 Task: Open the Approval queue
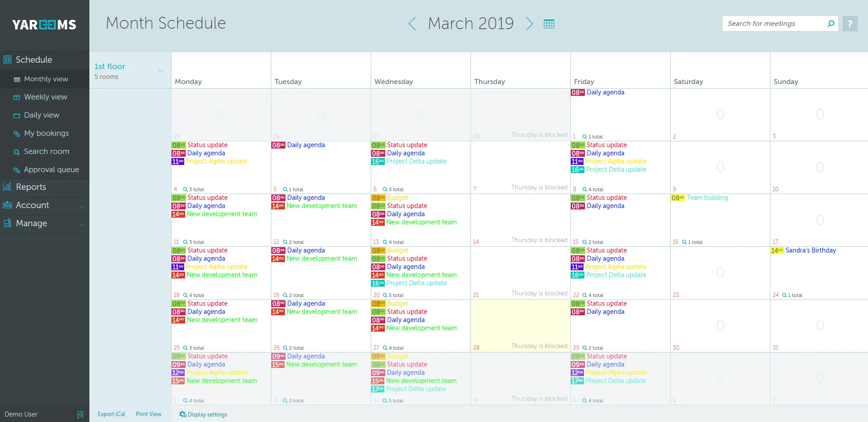pyautogui.click(x=51, y=169)
